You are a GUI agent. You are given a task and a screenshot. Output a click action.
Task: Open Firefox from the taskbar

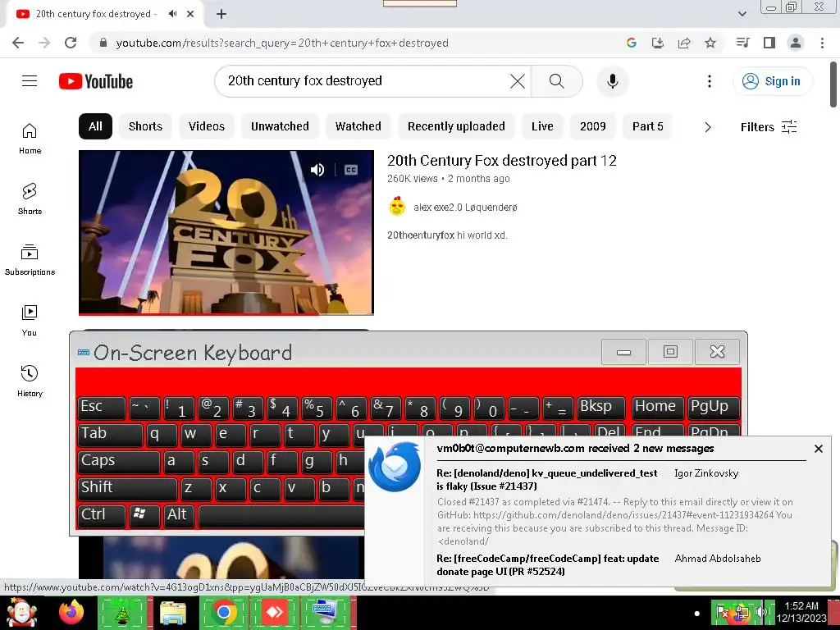pyautogui.click(x=71, y=612)
